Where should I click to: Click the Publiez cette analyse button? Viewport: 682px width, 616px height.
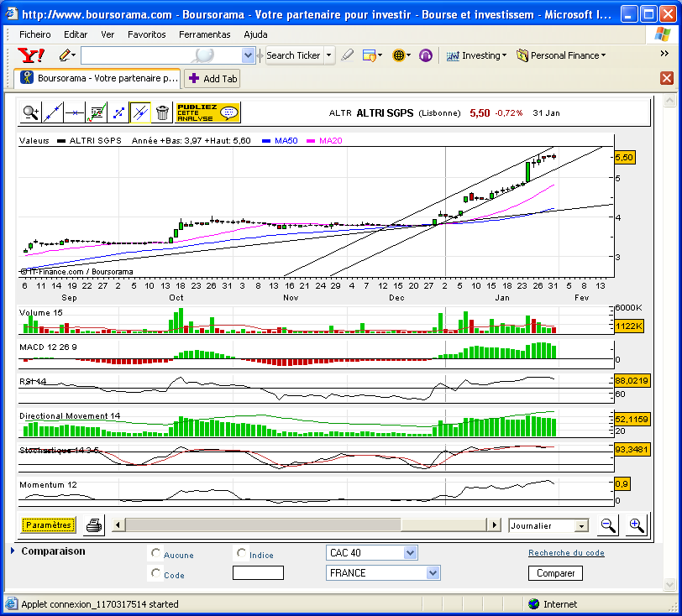tap(208, 113)
